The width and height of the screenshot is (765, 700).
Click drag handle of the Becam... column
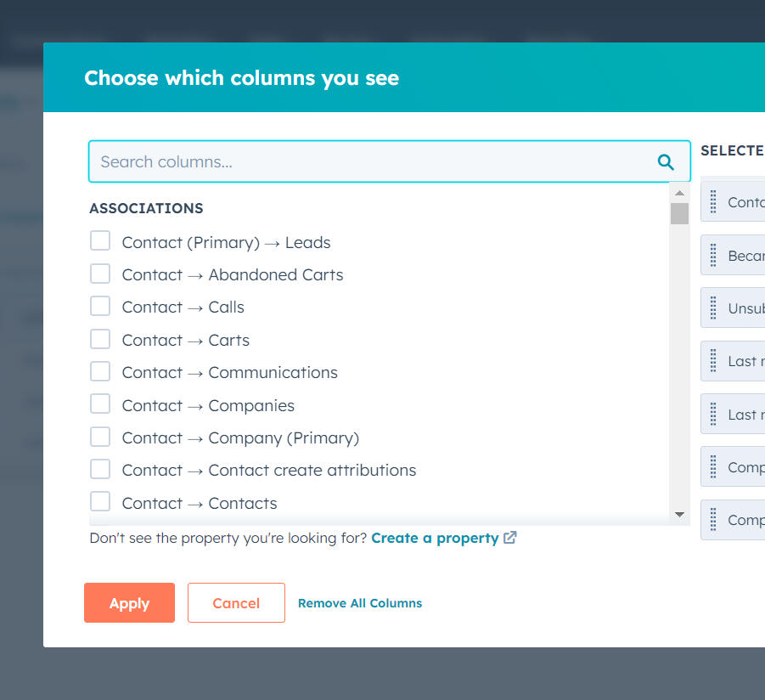pyautogui.click(x=713, y=255)
